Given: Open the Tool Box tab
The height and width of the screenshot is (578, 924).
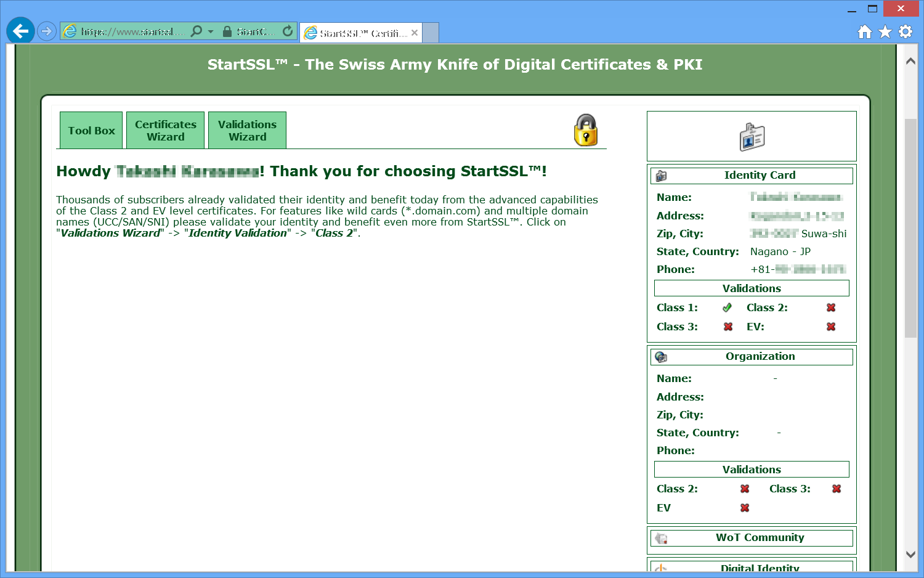Looking at the screenshot, I should point(91,131).
